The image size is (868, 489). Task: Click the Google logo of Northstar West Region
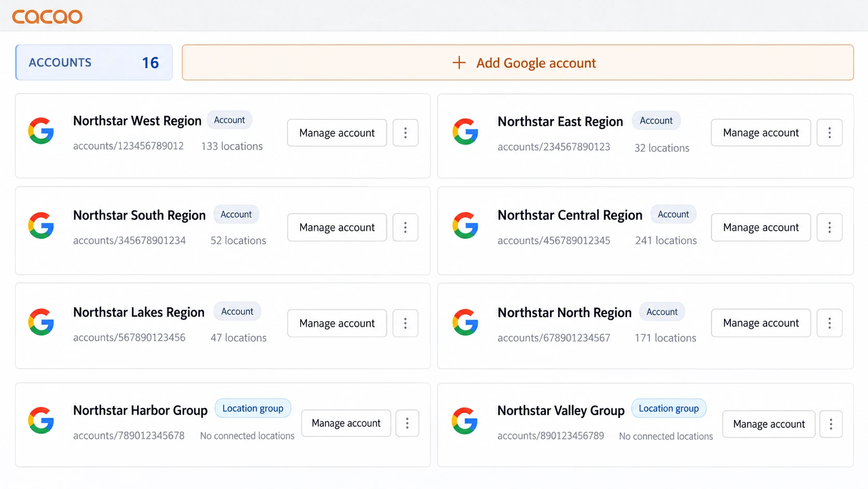(41, 131)
